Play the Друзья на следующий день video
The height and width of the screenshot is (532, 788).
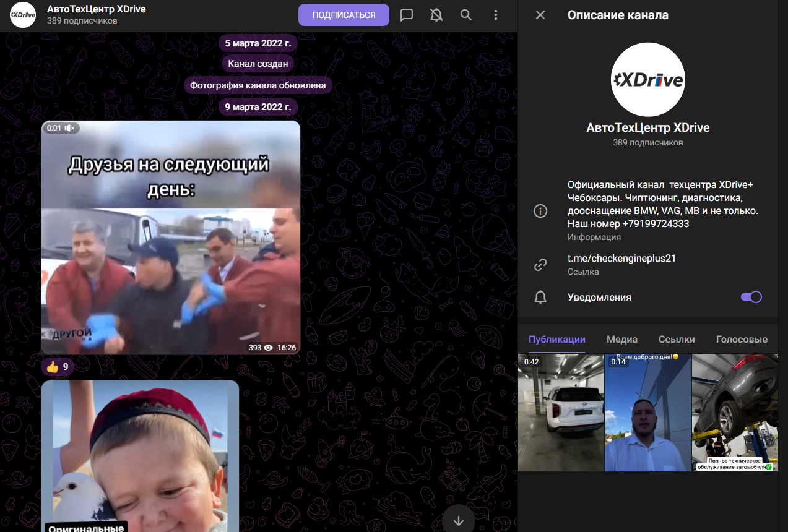(171, 238)
